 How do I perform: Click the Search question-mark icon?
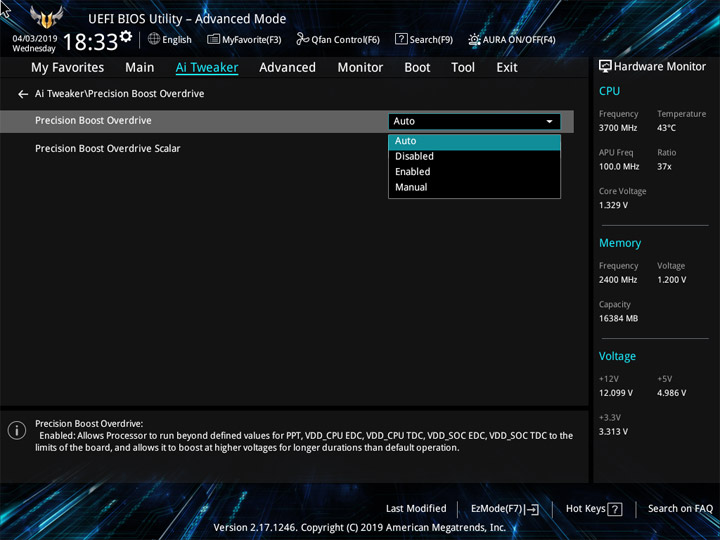[401, 39]
